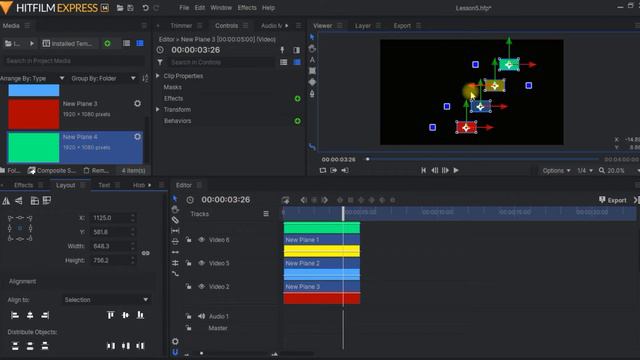Click Search in Project Media field
This screenshot has height=360, width=640.
(74, 61)
